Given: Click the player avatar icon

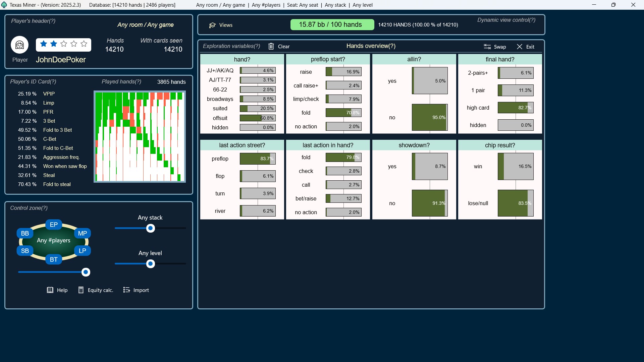Looking at the screenshot, I should (x=19, y=45).
